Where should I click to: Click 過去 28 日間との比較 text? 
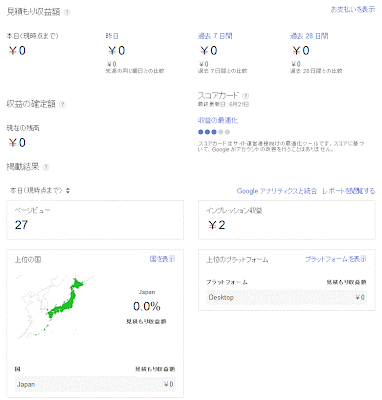316,71
